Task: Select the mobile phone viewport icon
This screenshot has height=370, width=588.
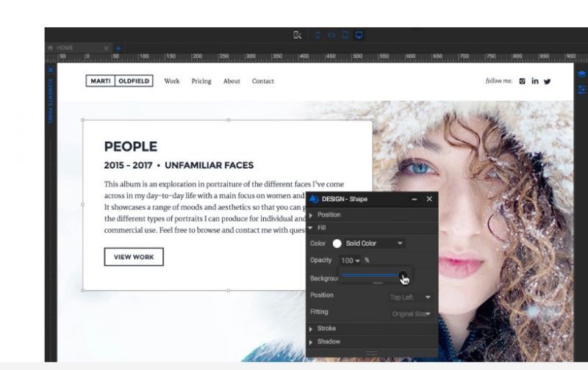Action: (x=318, y=35)
